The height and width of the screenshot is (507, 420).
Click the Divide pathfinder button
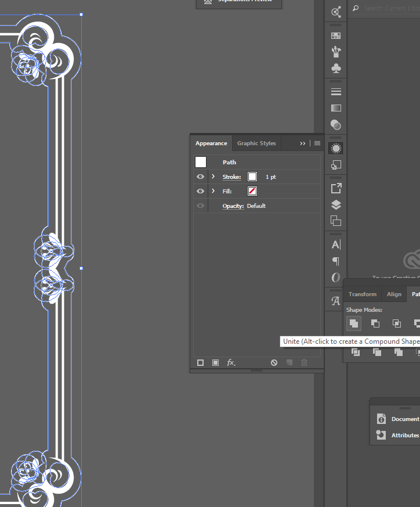[x=356, y=352]
